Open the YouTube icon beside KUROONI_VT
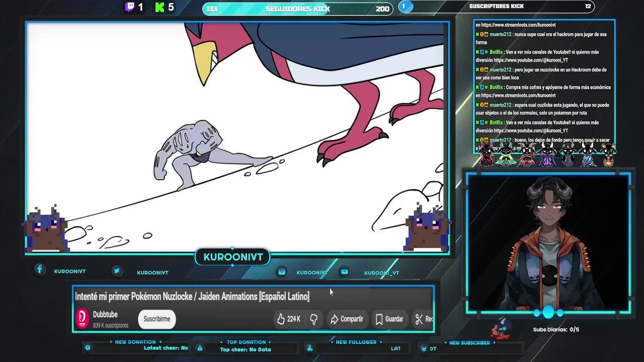The image size is (644, 362). click(345, 271)
